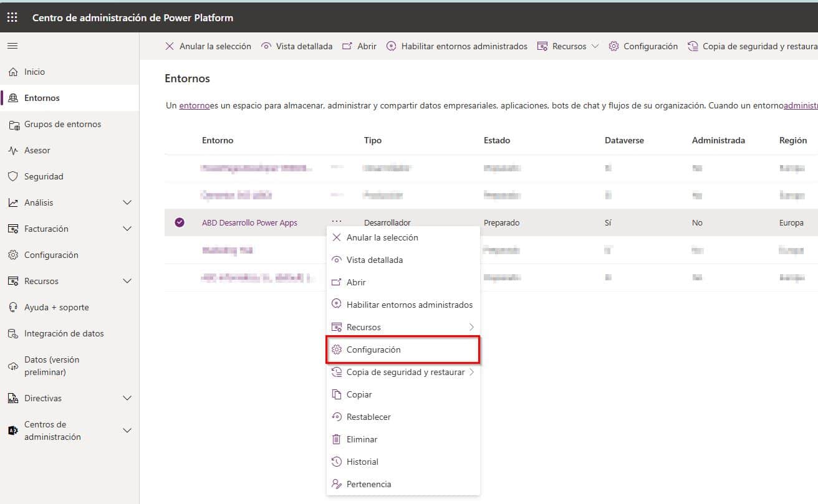This screenshot has height=504, width=818.
Task: Open Grupos de entornos page
Action: 70,124
